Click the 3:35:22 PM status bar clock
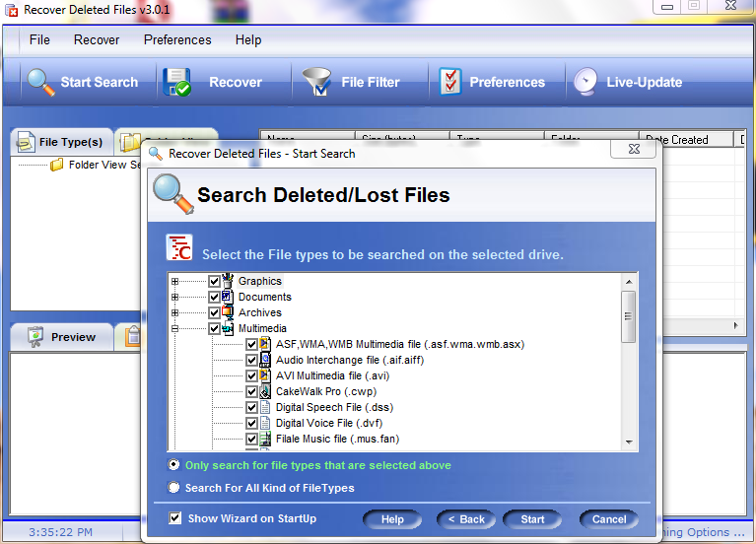Screen dimensions: 756x544 60,532
